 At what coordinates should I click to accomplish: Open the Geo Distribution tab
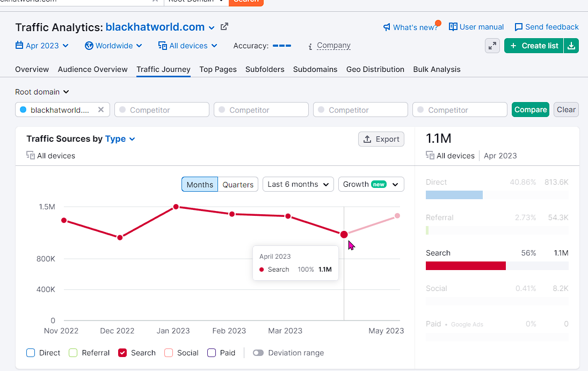(x=375, y=69)
